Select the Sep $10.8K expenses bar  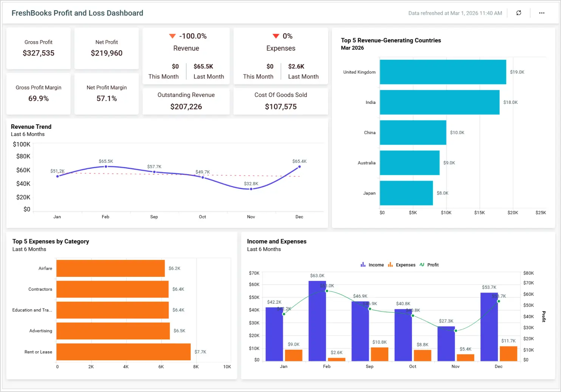pos(380,354)
